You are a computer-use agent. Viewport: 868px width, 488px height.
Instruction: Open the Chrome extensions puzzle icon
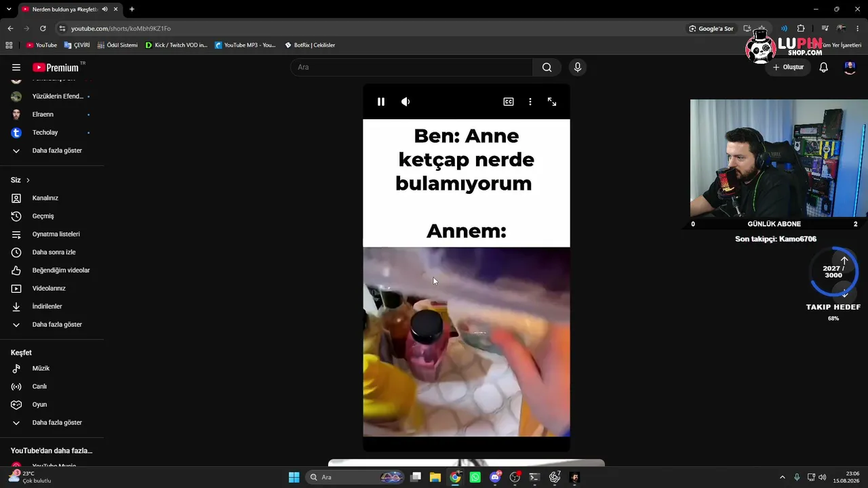801,28
